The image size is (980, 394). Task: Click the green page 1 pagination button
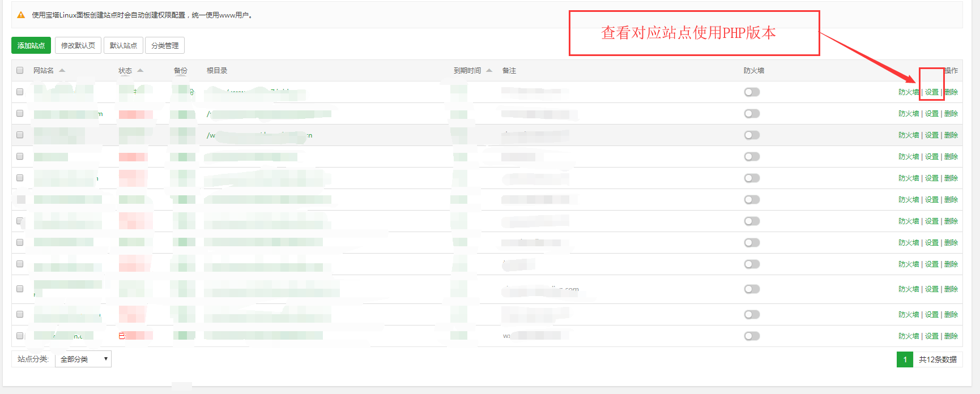(x=905, y=359)
